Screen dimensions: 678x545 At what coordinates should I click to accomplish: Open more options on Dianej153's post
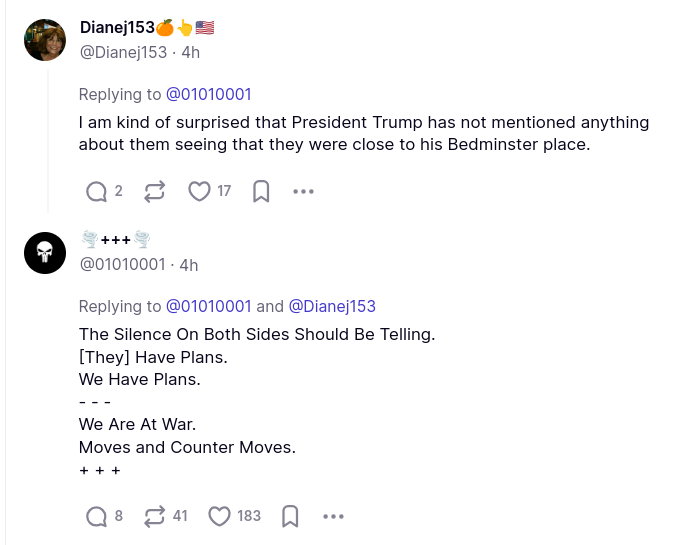(304, 191)
